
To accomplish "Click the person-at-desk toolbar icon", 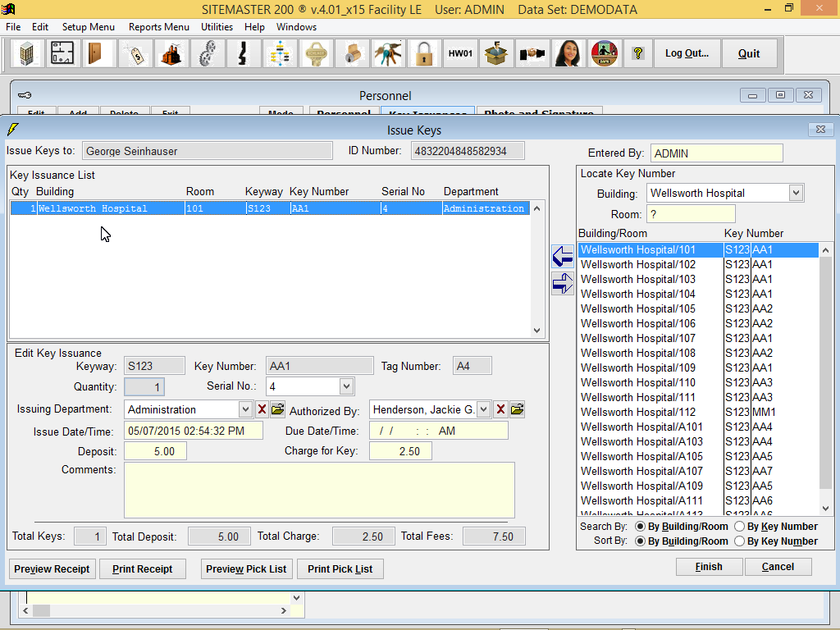I will 605,53.
